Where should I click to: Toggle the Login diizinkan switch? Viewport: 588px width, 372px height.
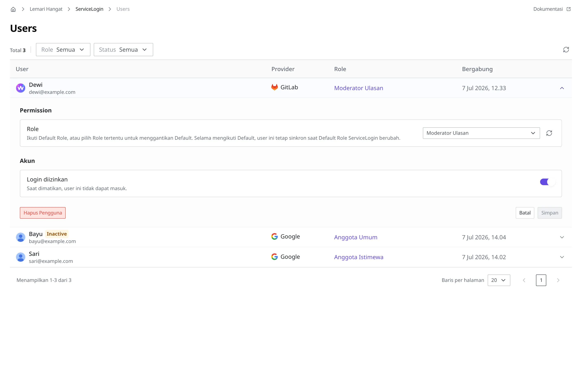(x=548, y=182)
